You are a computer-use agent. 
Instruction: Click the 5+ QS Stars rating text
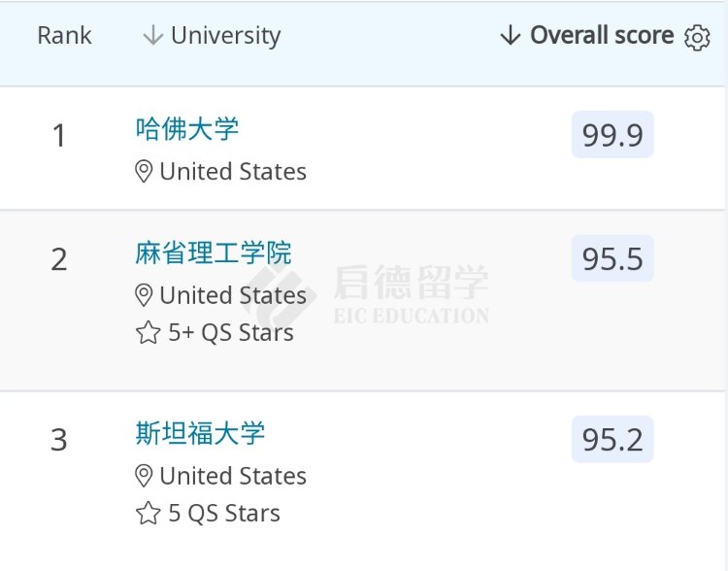(x=231, y=333)
